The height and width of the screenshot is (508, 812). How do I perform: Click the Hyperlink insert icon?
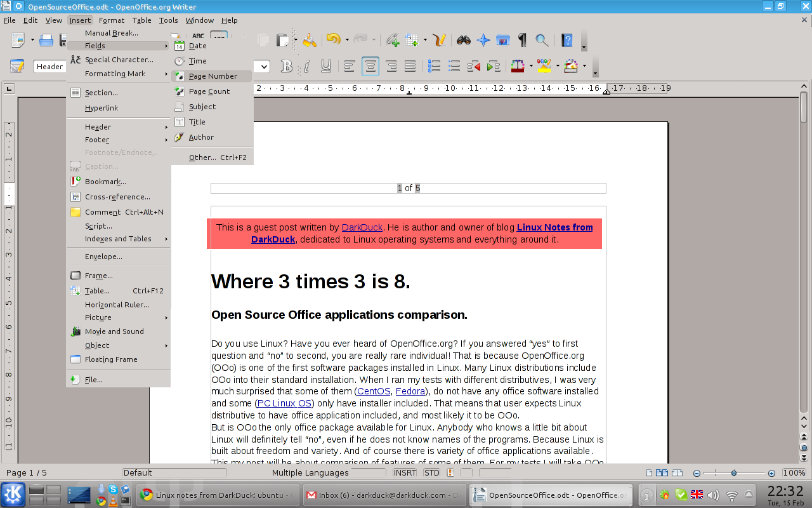(x=393, y=40)
